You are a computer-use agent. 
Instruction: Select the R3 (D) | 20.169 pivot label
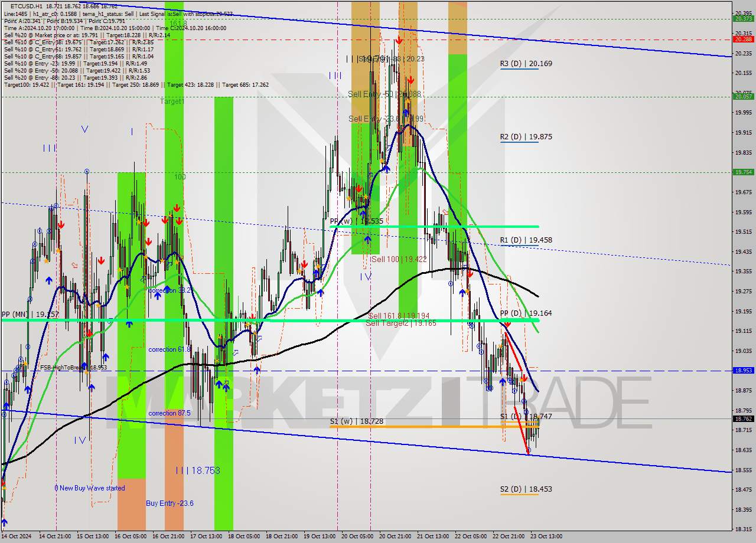point(526,63)
